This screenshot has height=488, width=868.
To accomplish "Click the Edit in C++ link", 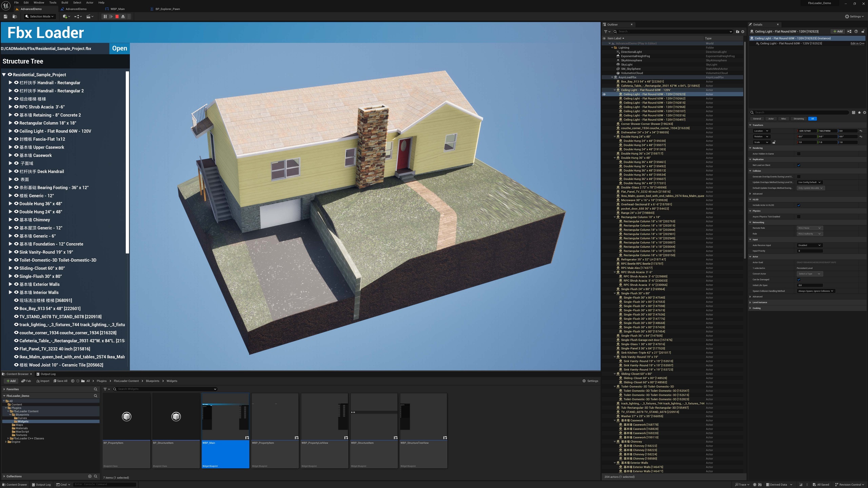I will [x=857, y=44].
